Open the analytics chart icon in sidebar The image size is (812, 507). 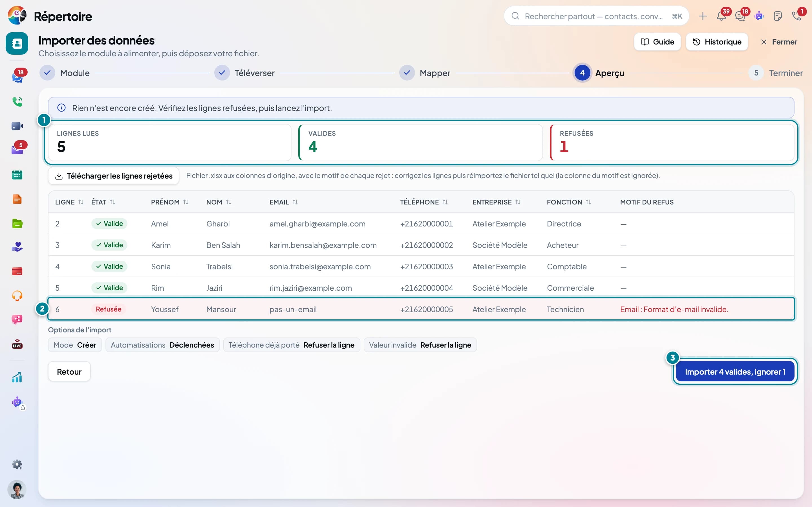point(17,377)
